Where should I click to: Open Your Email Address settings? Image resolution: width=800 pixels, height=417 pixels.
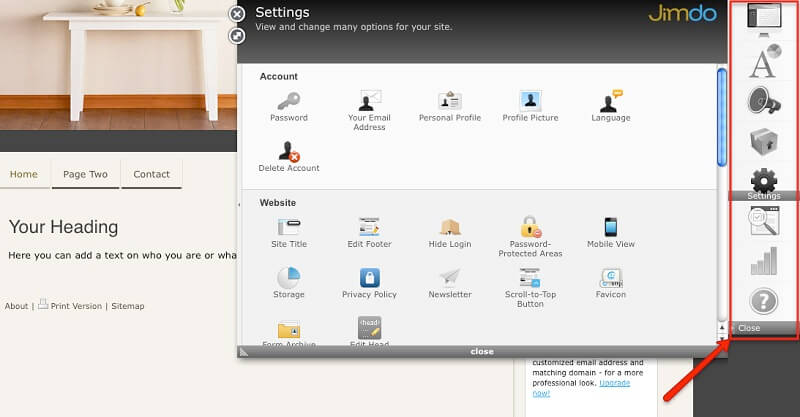point(369,111)
